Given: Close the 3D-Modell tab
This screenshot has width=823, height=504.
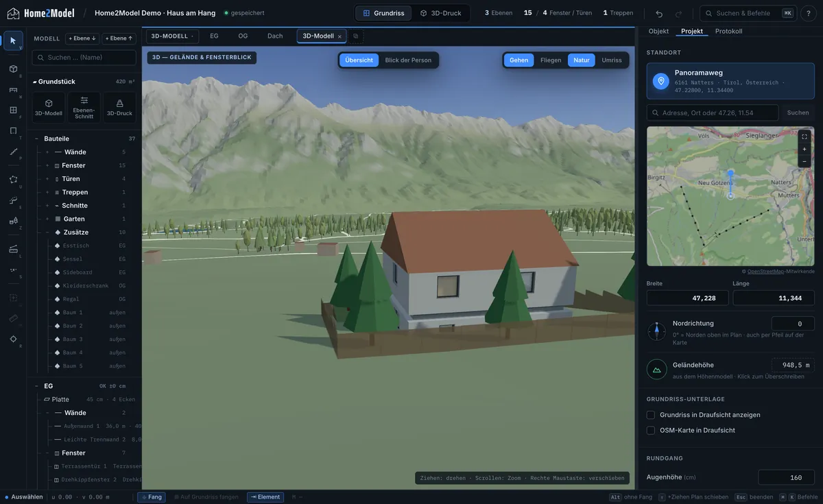Looking at the screenshot, I should pos(339,36).
